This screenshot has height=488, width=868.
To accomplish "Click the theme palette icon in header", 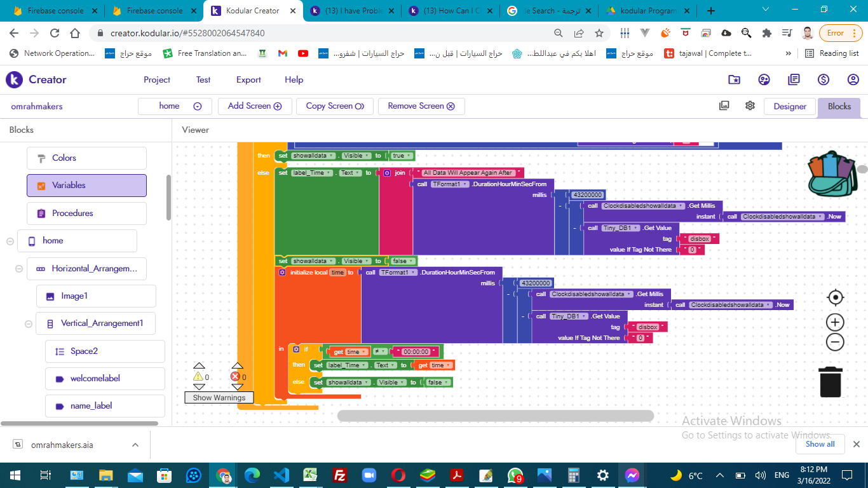I will coord(764,79).
